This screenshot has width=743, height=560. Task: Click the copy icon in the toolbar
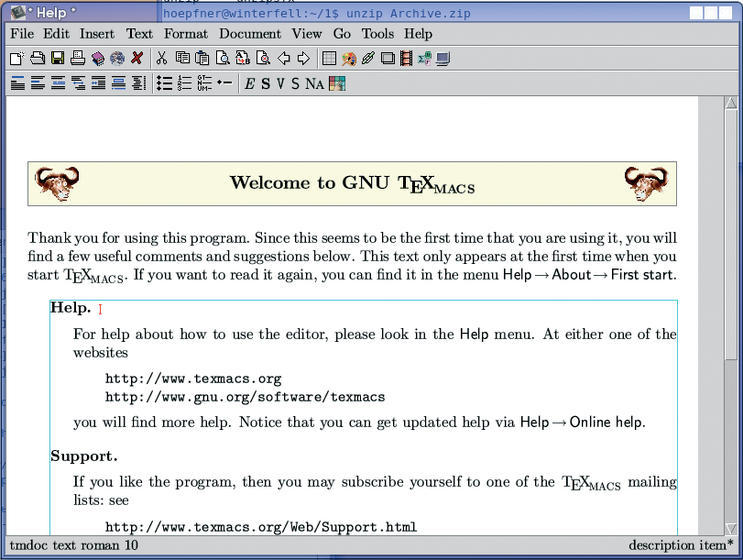pyautogui.click(x=182, y=59)
